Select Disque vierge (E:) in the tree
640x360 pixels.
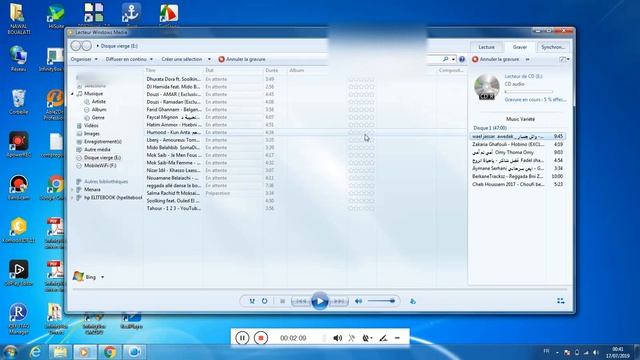point(99,158)
